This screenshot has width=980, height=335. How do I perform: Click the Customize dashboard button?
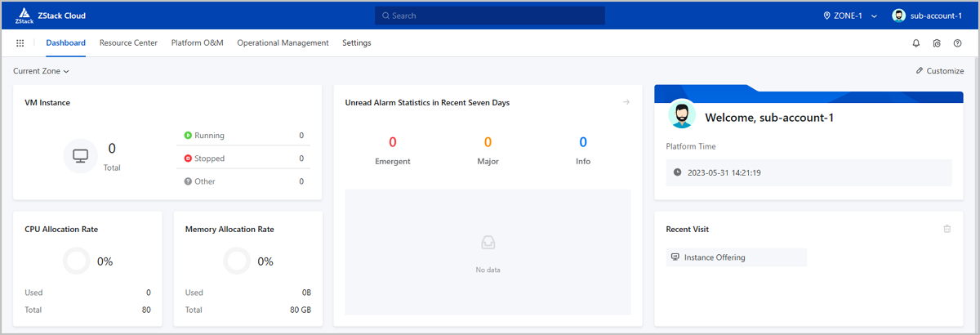(x=939, y=71)
